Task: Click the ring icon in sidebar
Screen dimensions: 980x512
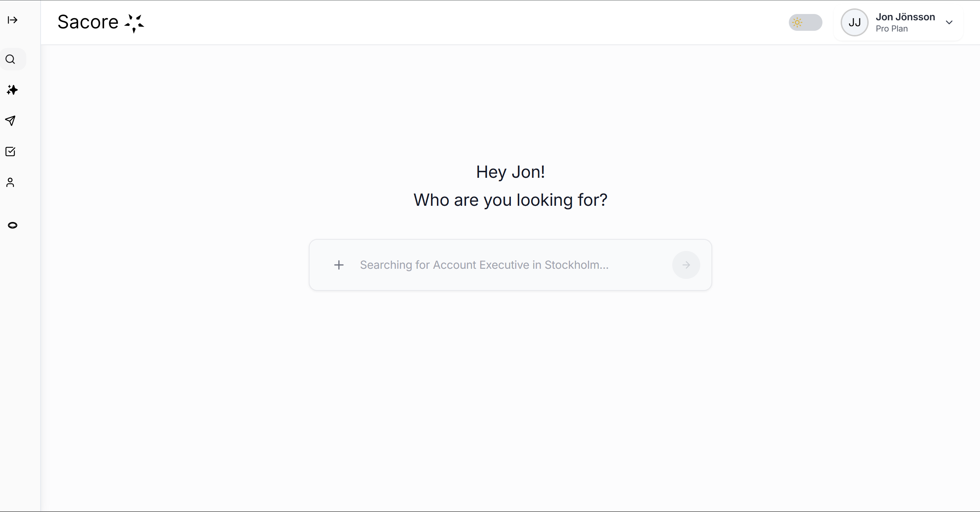Action: (13, 226)
